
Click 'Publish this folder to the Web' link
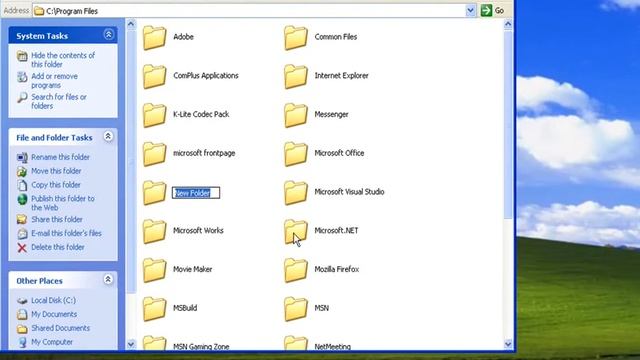pos(63,203)
